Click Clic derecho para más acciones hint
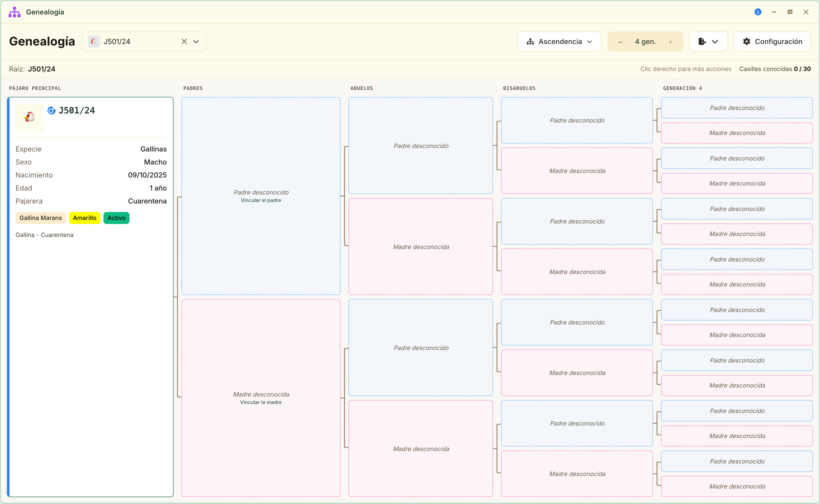The image size is (820, 504). (686, 69)
